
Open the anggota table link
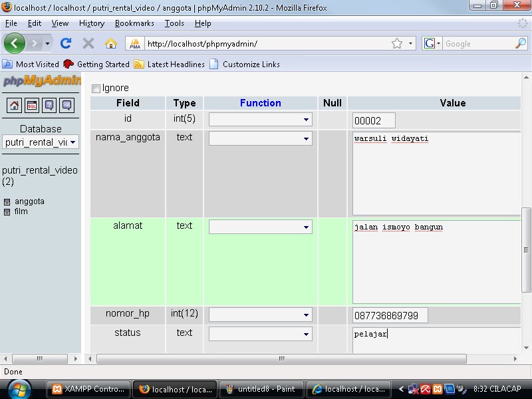(29, 201)
